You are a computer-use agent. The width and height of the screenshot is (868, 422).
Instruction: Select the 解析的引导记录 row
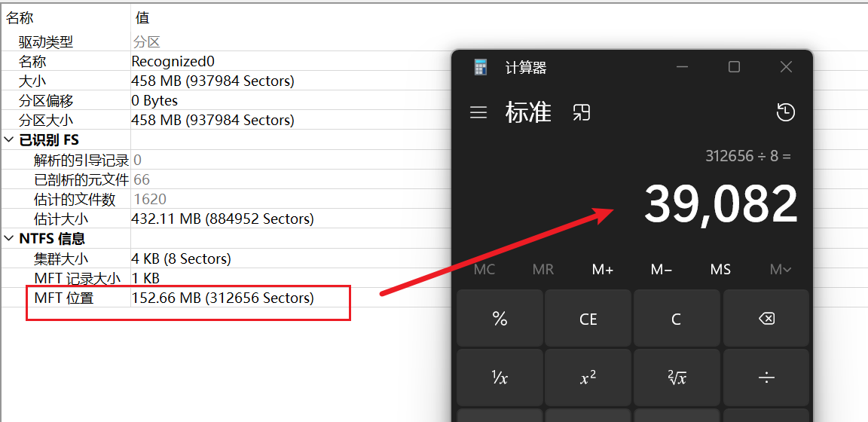point(81,161)
